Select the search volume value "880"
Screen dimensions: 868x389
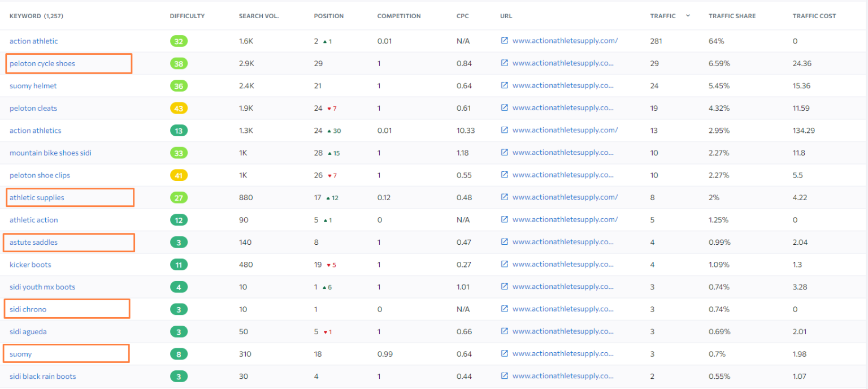pyautogui.click(x=246, y=197)
